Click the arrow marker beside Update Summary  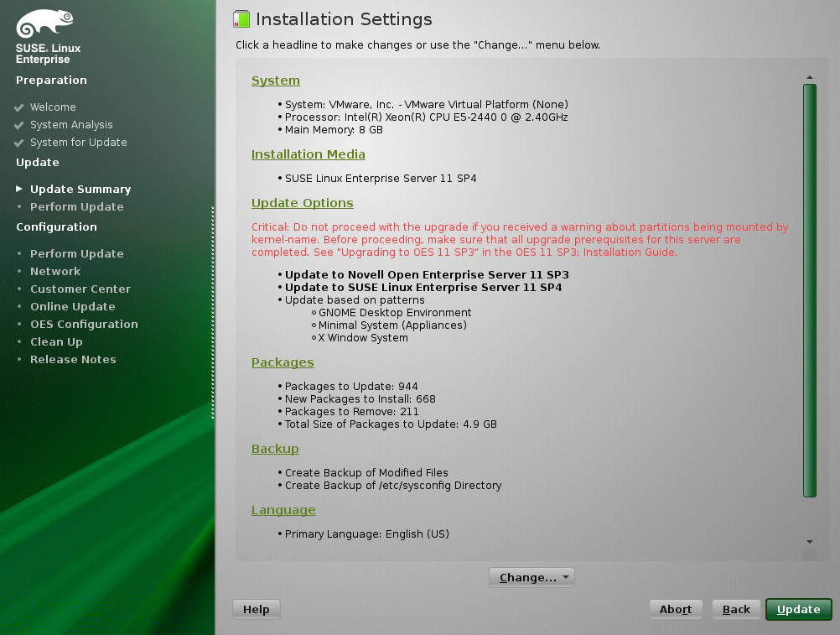[19, 189]
